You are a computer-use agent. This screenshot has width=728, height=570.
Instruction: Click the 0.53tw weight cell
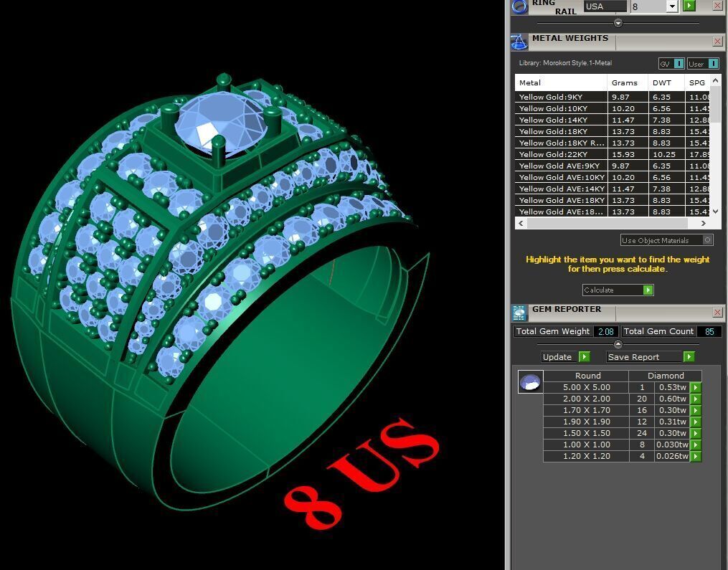[x=672, y=388]
